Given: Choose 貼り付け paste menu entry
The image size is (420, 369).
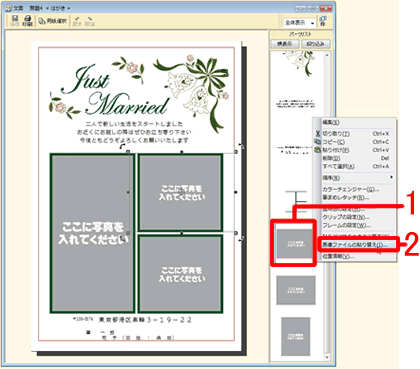Looking at the screenshot, I should (352, 150).
